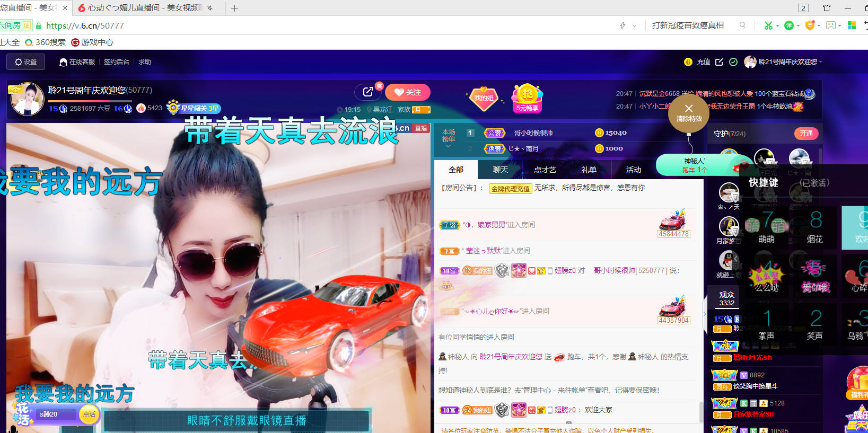The height and width of the screenshot is (433, 868).
Task: Switch to the 活动 tab
Action: (x=634, y=170)
